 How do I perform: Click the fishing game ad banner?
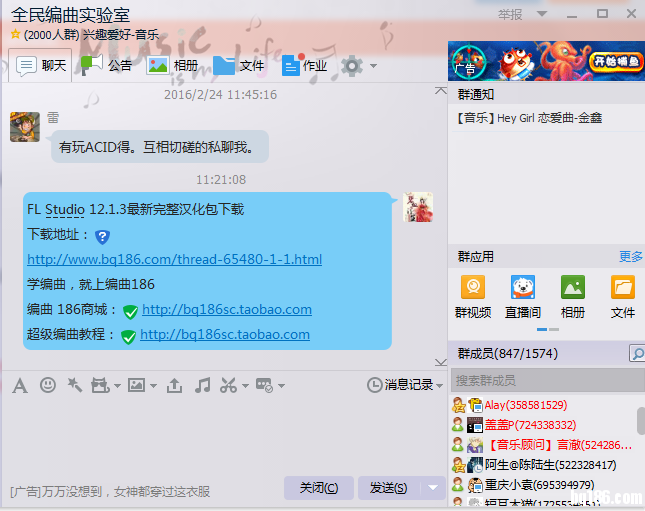[x=546, y=61]
